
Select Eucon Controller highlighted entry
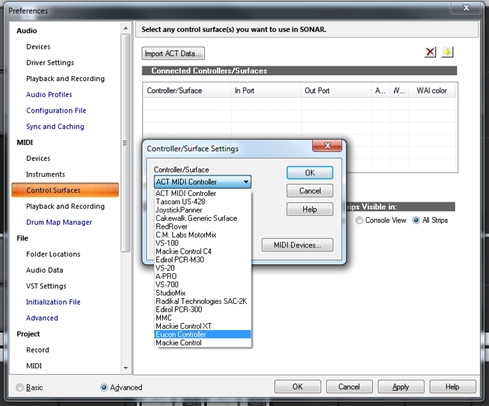202,334
